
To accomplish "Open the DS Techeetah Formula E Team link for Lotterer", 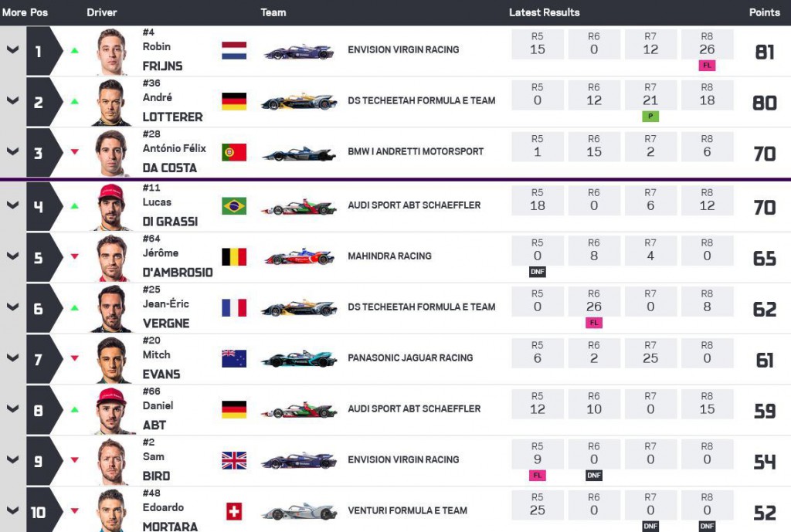I will click(x=421, y=100).
